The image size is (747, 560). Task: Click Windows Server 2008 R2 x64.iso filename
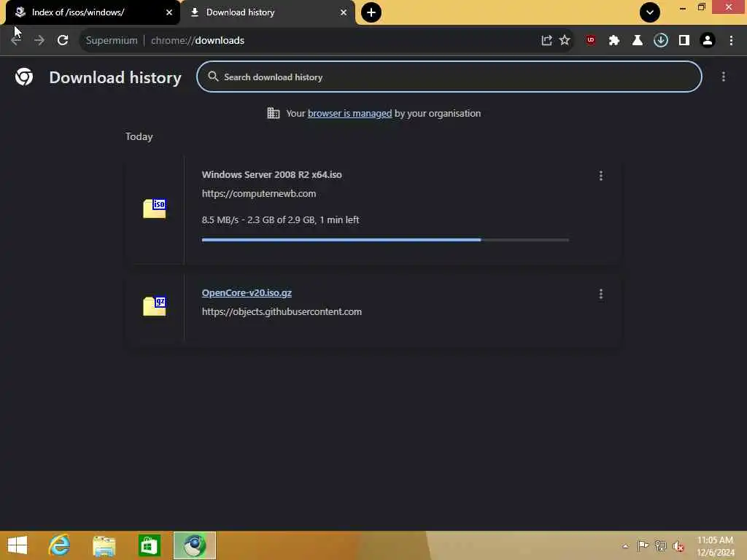pos(271,175)
